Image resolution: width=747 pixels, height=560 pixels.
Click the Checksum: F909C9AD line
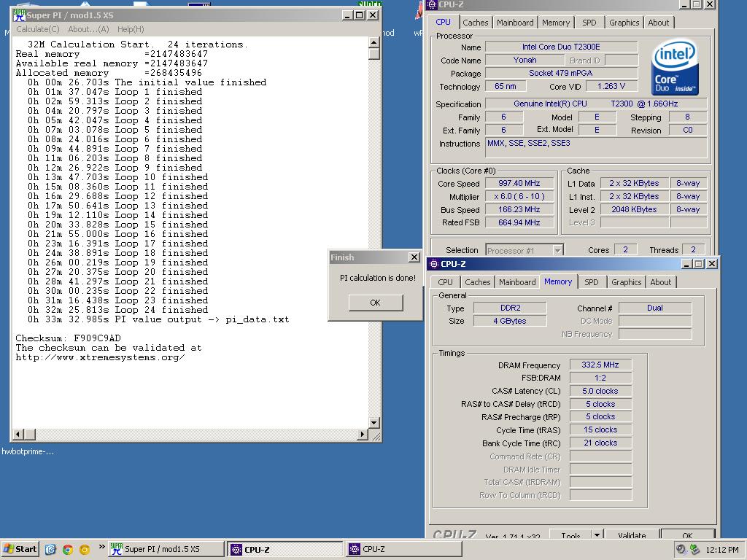[68, 338]
